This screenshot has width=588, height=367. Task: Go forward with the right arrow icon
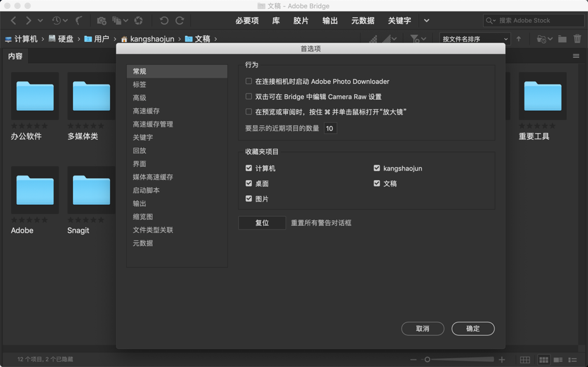29,20
